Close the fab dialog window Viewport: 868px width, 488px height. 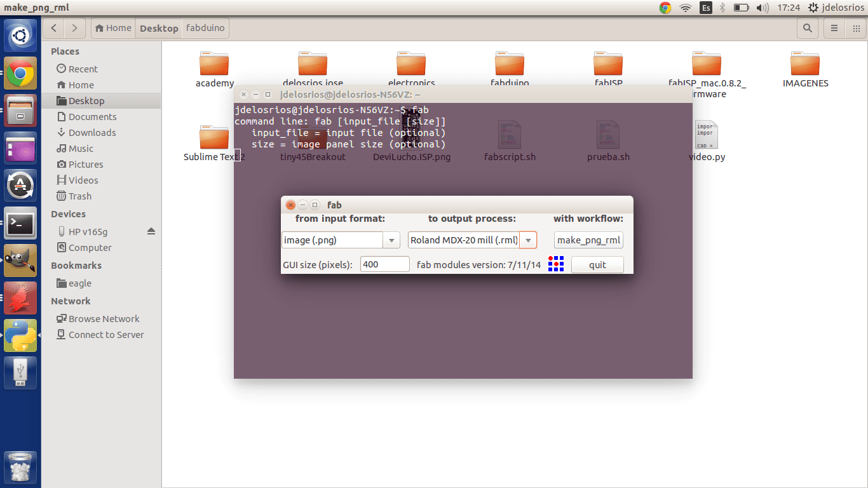pos(290,205)
